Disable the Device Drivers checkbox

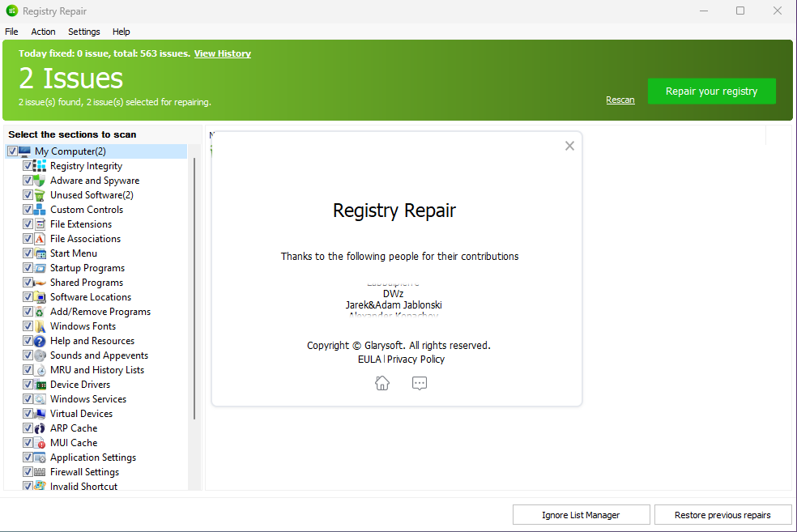click(28, 385)
